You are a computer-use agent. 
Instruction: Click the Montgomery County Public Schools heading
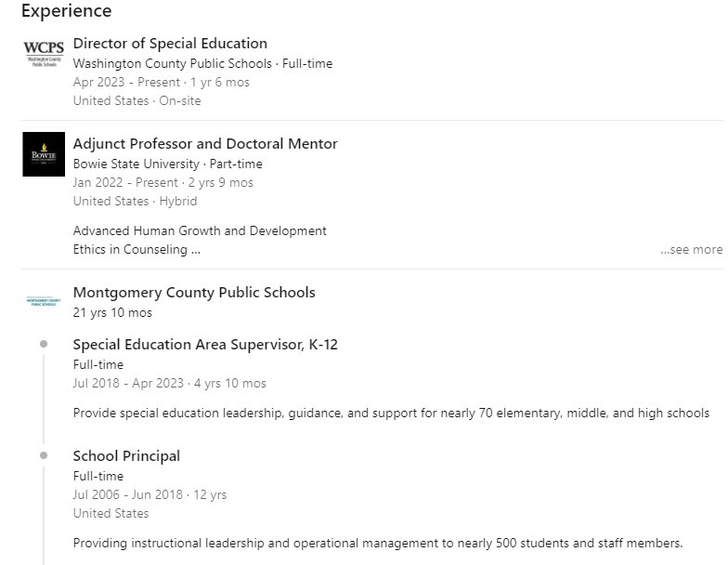click(x=194, y=292)
